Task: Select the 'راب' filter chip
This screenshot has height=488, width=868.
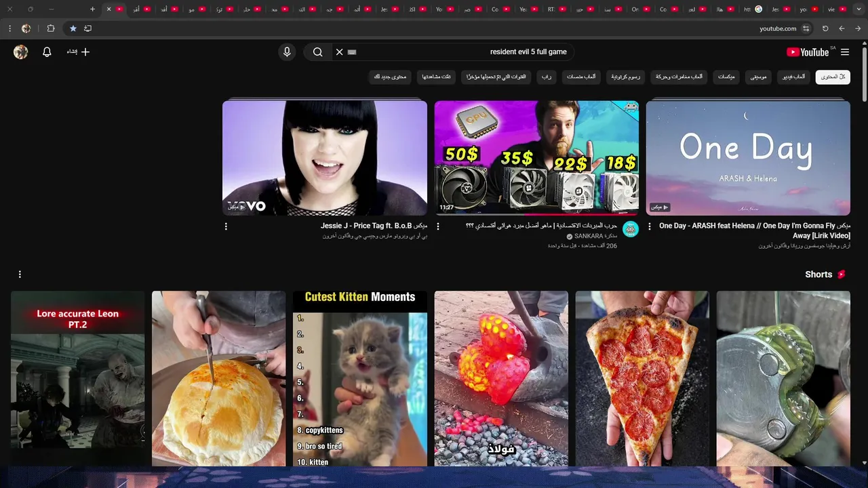Action: [546, 77]
